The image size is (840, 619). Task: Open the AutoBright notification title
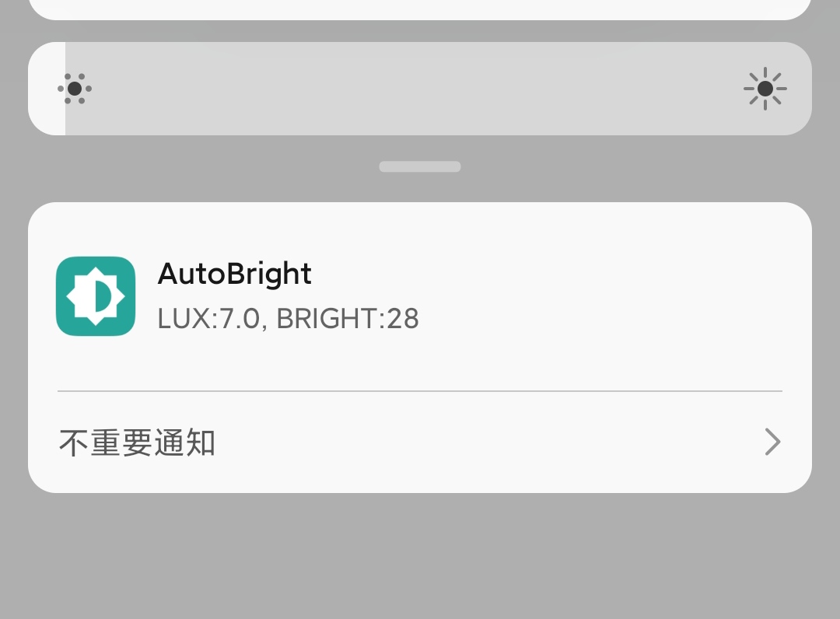[x=234, y=274]
